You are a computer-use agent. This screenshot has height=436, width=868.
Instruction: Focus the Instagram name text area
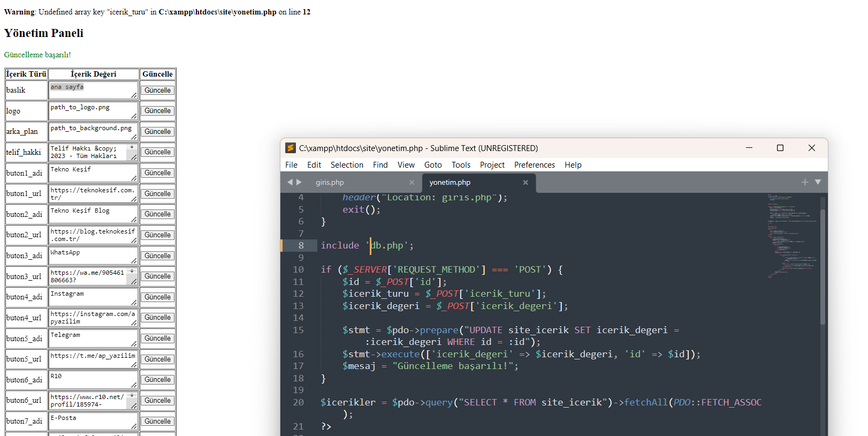[93, 297]
